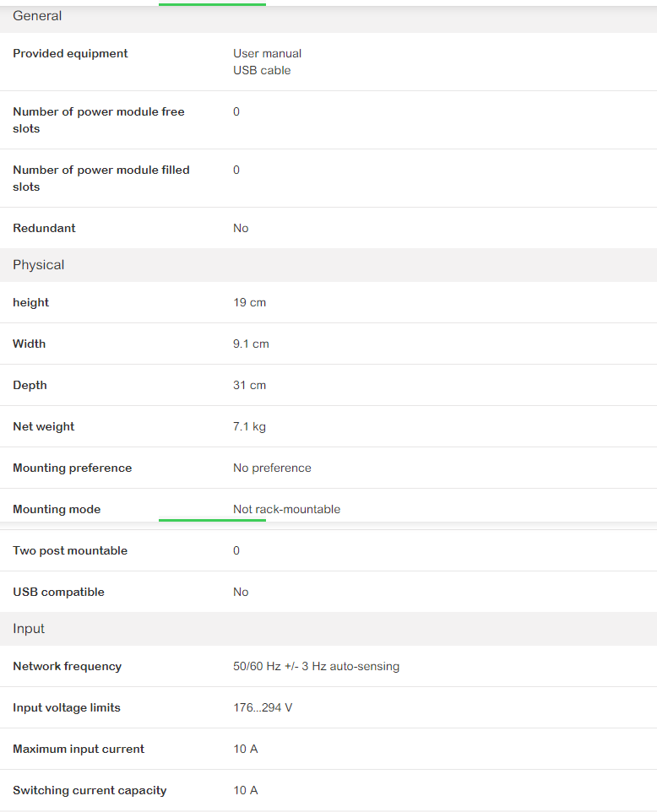Click the User manual entry
657x812 pixels.
[x=267, y=53]
